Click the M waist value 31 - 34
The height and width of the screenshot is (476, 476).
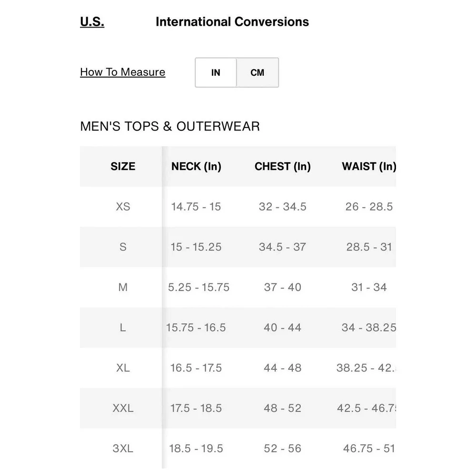coord(369,288)
